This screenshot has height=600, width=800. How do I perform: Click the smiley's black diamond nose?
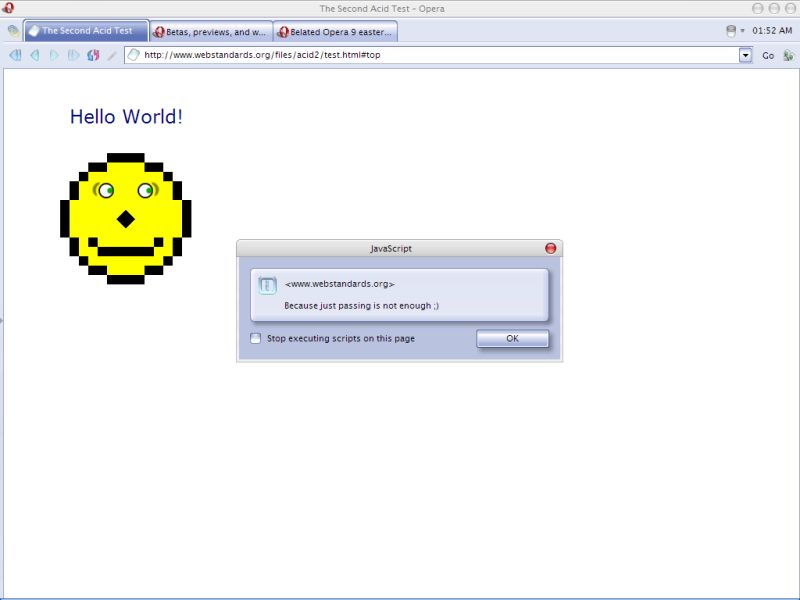tap(126, 219)
